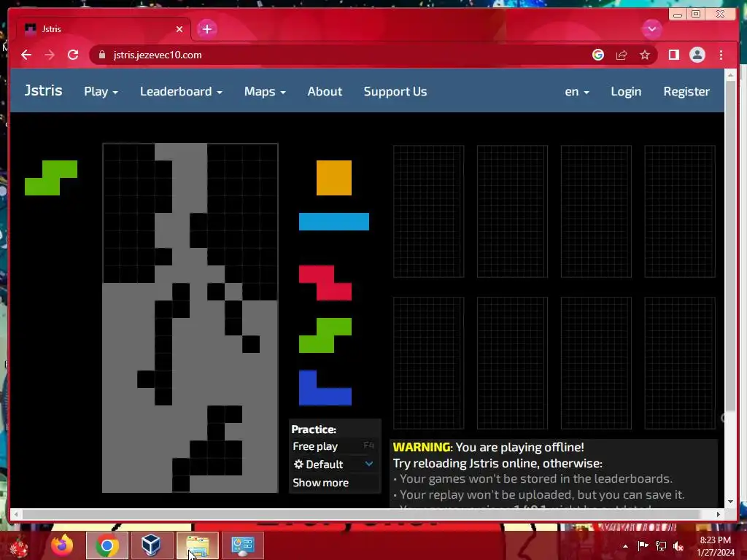747x560 pixels.
Task: Open the clock showing 8:23 PM
Action: click(x=716, y=546)
